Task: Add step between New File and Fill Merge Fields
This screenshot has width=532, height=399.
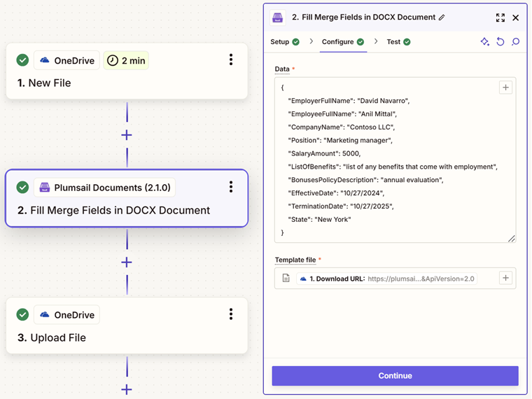Action: pyautogui.click(x=127, y=135)
